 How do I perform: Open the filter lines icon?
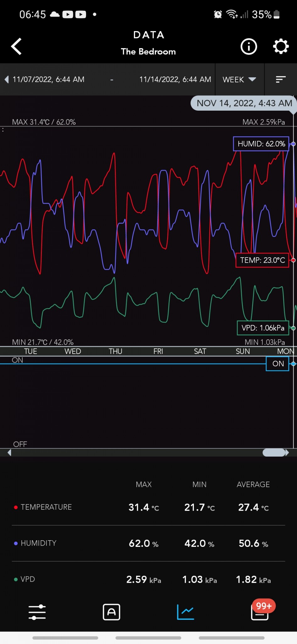(280, 80)
